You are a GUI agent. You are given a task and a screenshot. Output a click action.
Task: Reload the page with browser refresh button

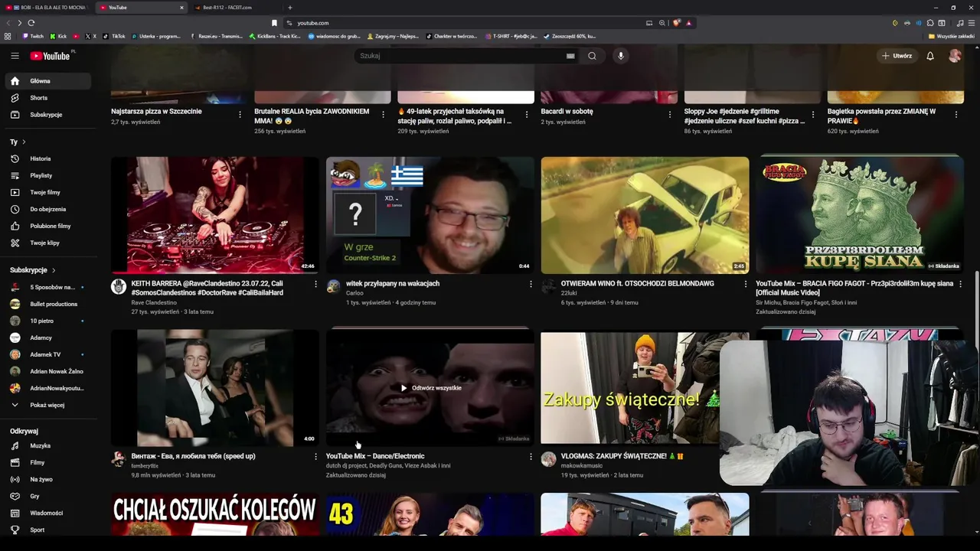point(31,23)
